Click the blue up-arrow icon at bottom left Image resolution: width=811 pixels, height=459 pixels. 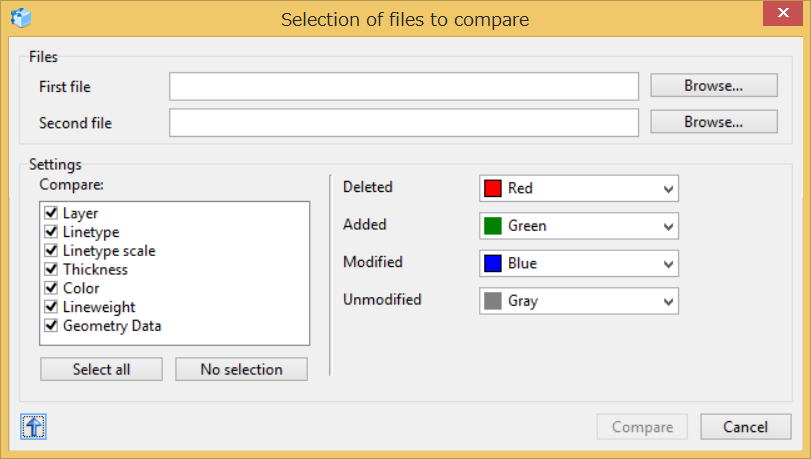click(x=34, y=426)
